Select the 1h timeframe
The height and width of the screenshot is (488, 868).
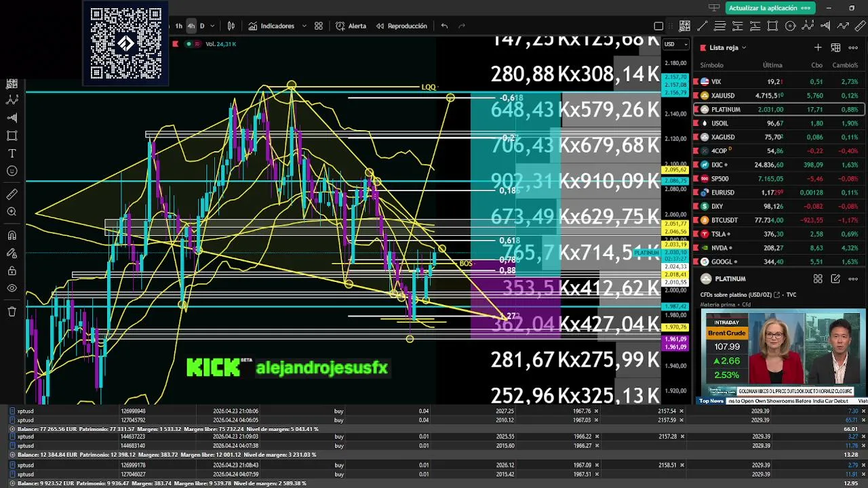coord(179,26)
